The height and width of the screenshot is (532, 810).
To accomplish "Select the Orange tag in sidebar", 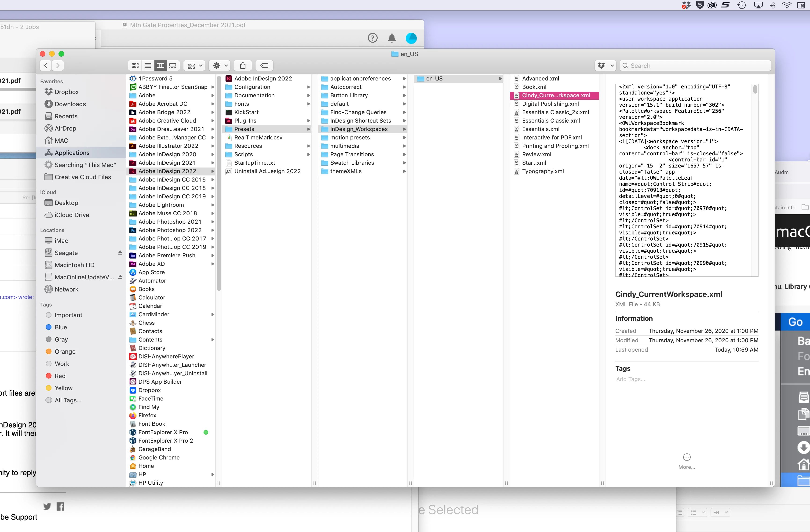I will click(x=65, y=352).
